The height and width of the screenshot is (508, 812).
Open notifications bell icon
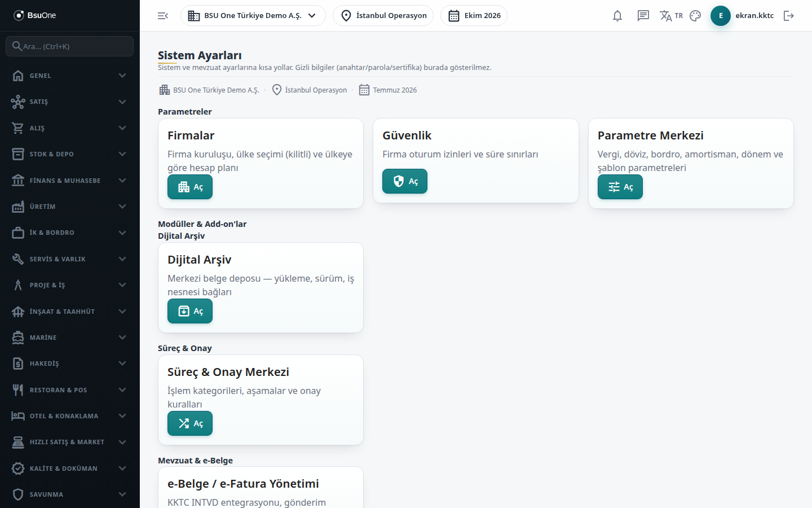[617, 16]
